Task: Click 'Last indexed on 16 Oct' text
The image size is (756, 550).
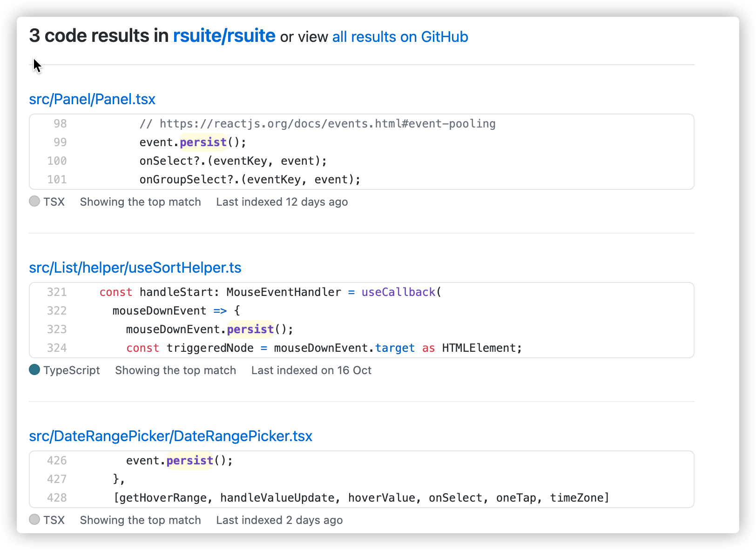Action: (311, 370)
